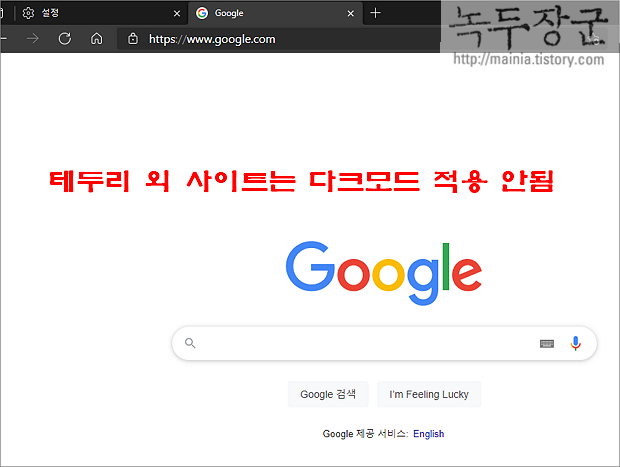
Task: Reload the page with refresh icon
Action: [65, 39]
